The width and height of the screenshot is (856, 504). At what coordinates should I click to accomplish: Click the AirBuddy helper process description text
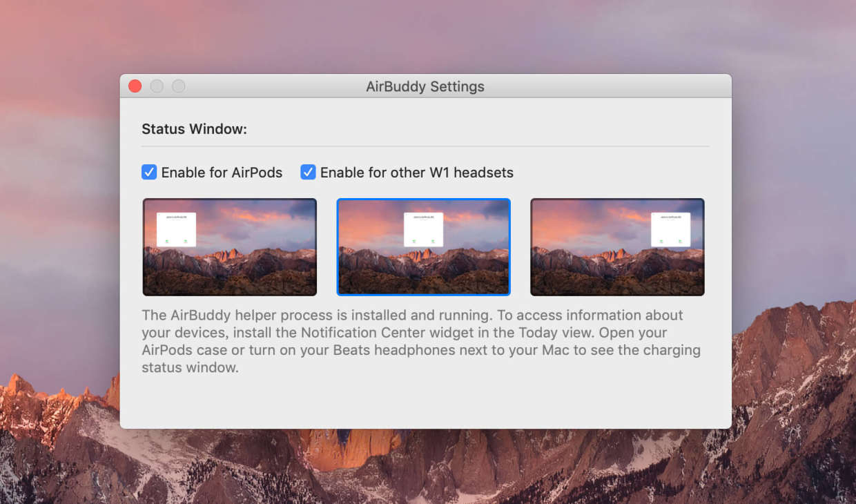point(421,342)
